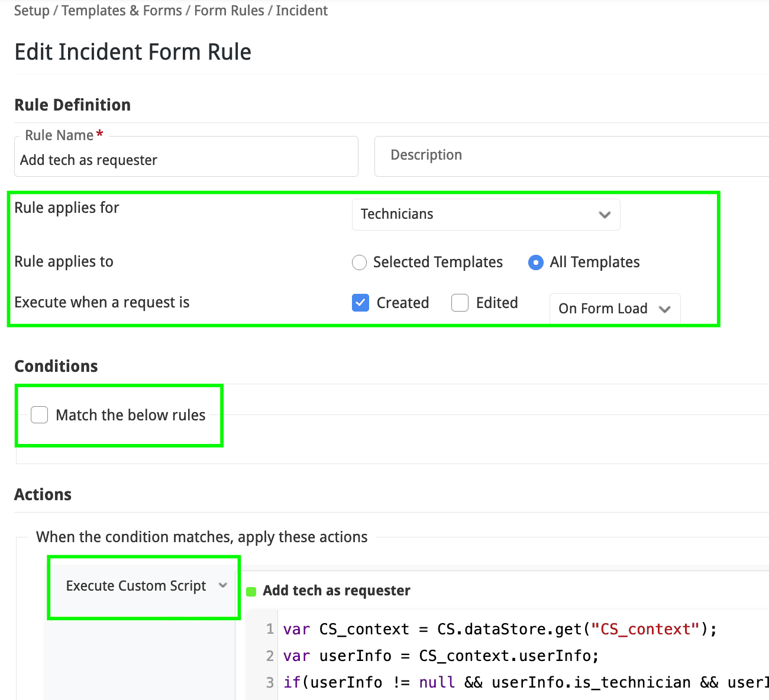This screenshot has height=700, width=769.
Task: Choose the Selected Templates radio option
Action: tap(359, 262)
